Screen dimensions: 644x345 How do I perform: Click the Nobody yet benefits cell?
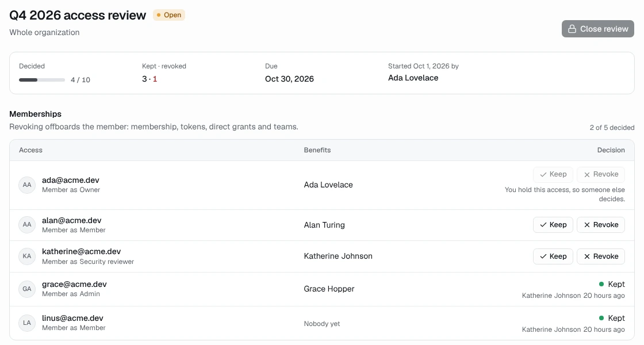click(322, 324)
